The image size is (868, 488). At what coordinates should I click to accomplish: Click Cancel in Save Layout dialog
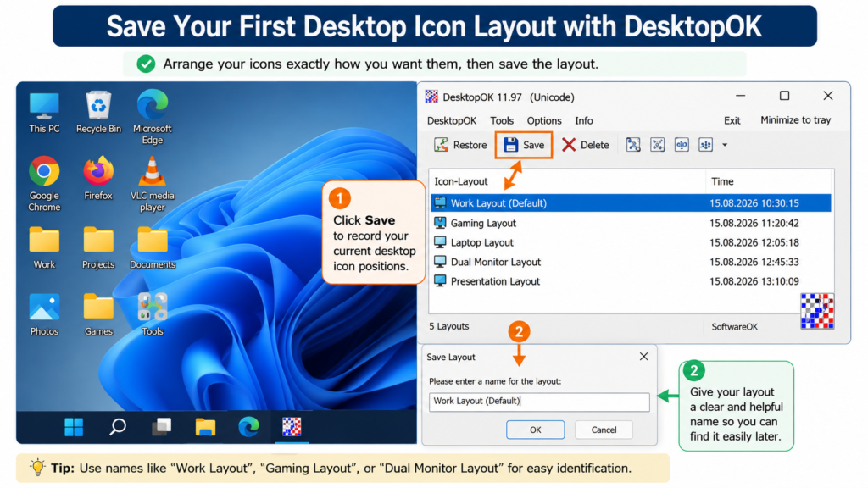pos(604,430)
